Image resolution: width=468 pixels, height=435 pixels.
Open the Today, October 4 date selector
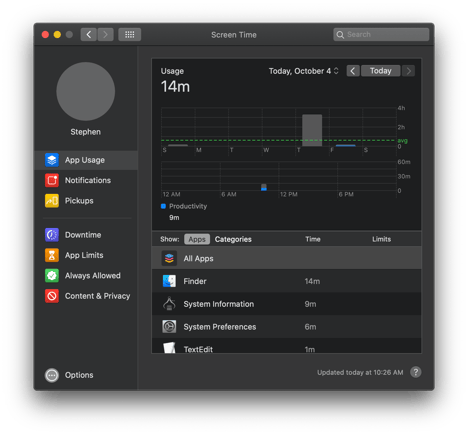pyautogui.click(x=304, y=71)
